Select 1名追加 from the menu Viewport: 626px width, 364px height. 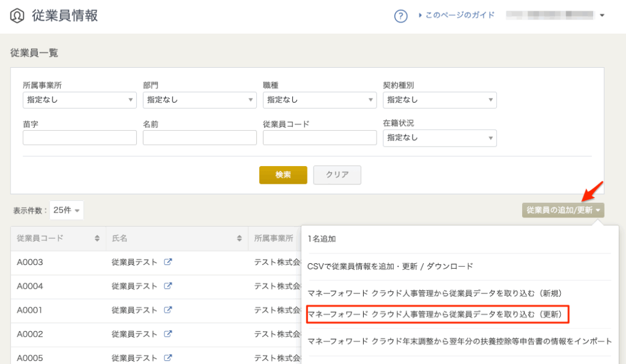pos(322,239)
